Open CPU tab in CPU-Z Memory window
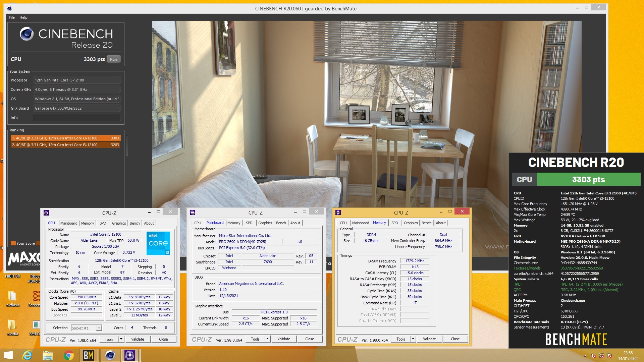 pos(343,223)
